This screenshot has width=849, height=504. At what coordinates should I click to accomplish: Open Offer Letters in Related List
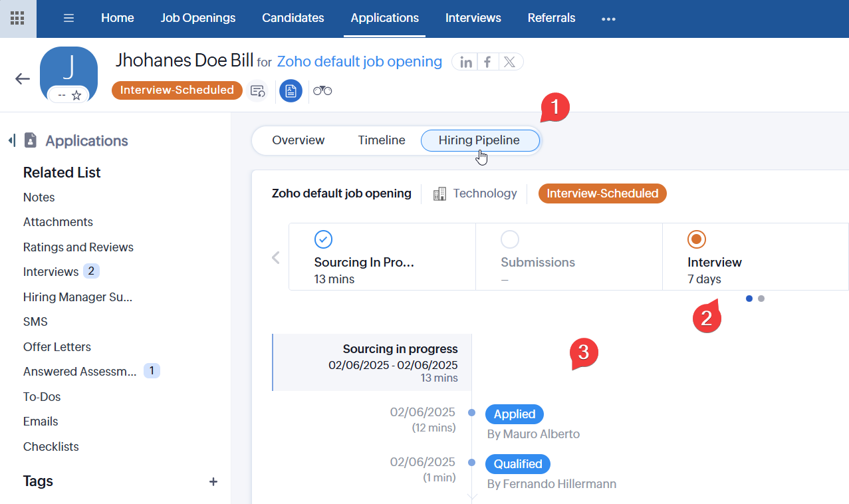(x=57, y=347)
